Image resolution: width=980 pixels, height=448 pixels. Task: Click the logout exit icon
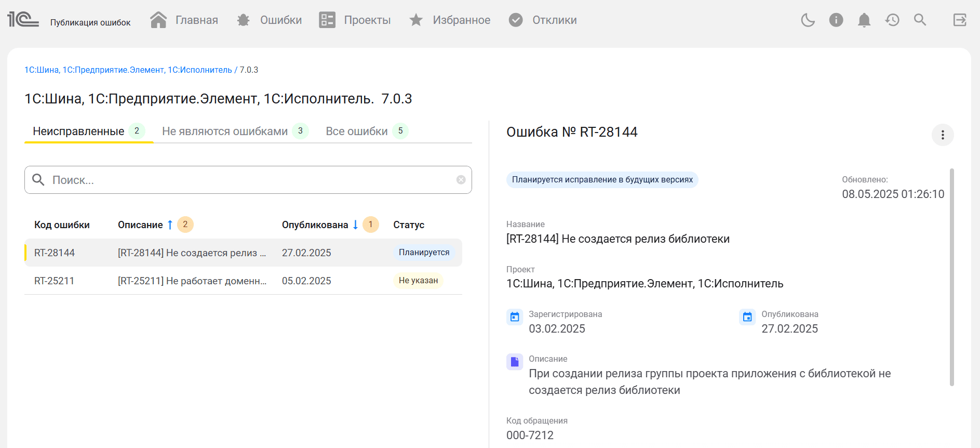[960, 20]
